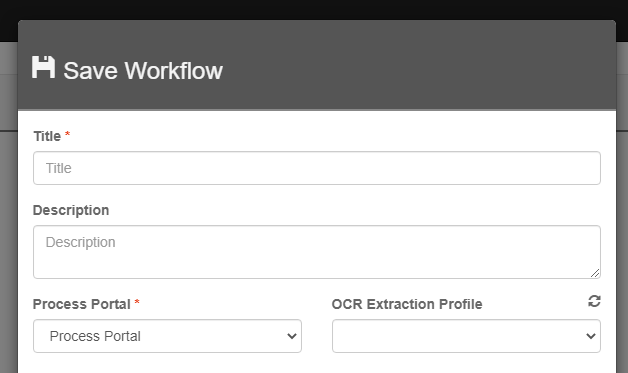Click the Description field label
Image resolution: width=628 pixels, height=373 pixels.
coord(71,210)
